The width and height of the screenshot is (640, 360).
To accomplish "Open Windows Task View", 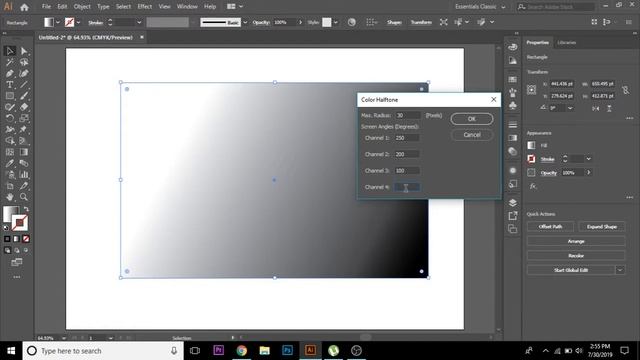I will [195, 351].
